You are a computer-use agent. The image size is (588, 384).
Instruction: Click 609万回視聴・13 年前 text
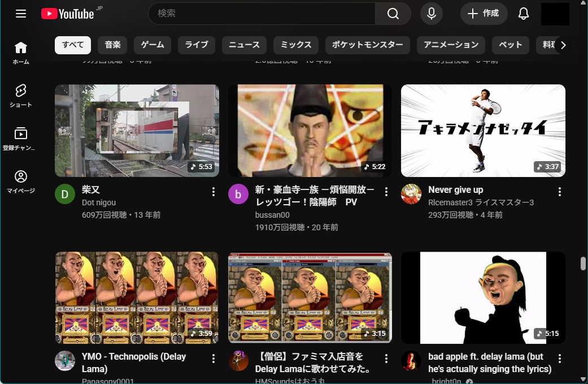(121, 215)
